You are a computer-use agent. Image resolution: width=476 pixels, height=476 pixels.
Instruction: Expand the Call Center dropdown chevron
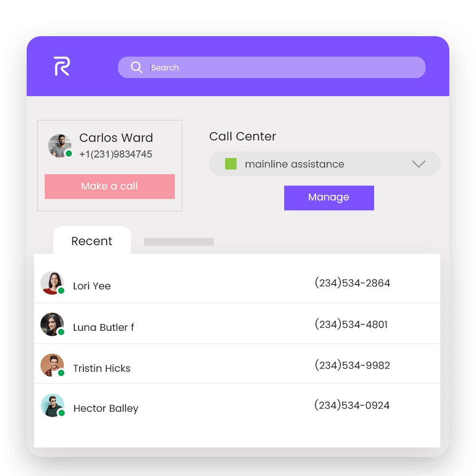(x=418, y=164)
